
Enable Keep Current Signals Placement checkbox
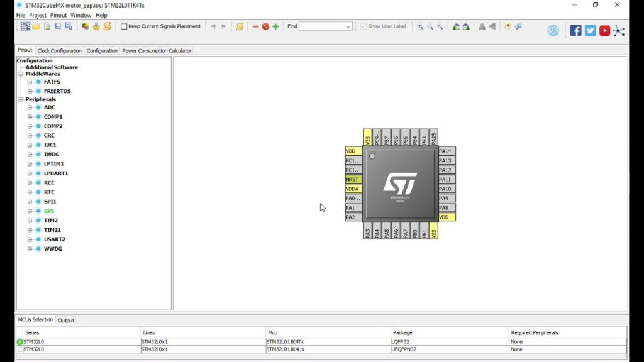[x=124, y=26]
